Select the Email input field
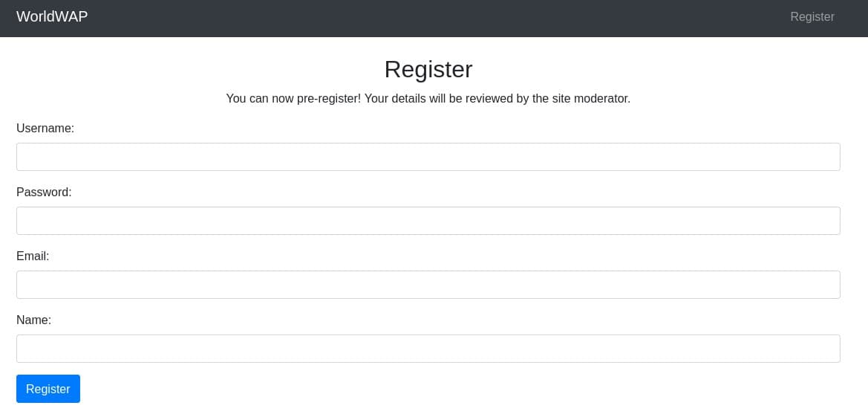 [x=428, y=285]
